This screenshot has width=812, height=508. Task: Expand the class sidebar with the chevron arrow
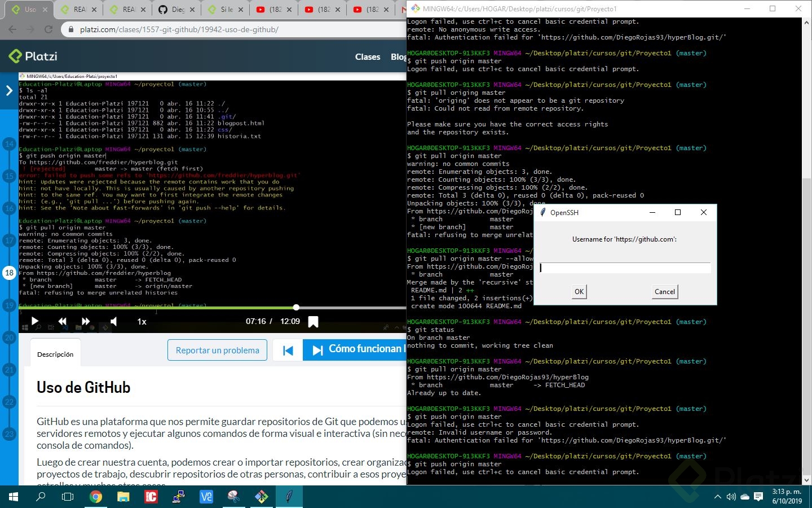point(9,90)
